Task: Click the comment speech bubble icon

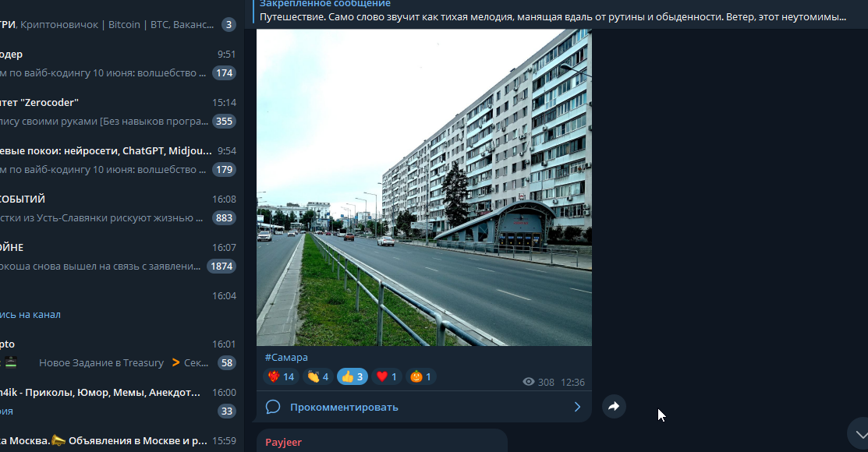Action: (x=272, y=407)
